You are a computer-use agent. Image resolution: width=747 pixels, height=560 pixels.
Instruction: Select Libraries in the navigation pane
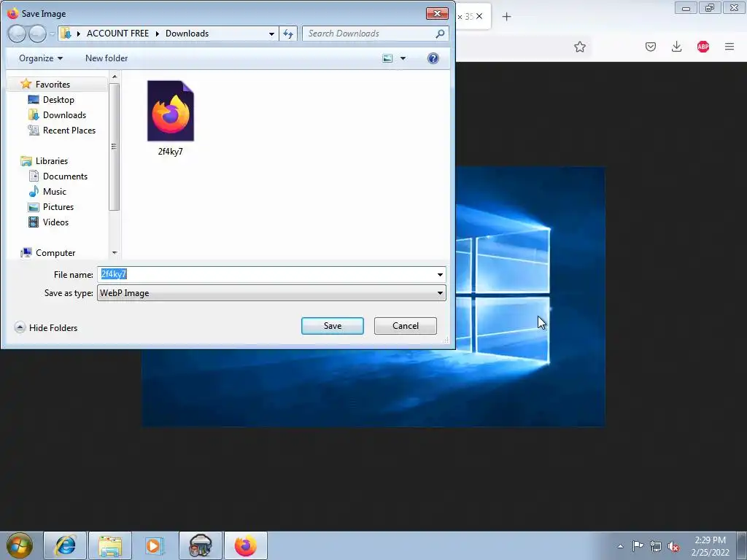click(52, 161)
